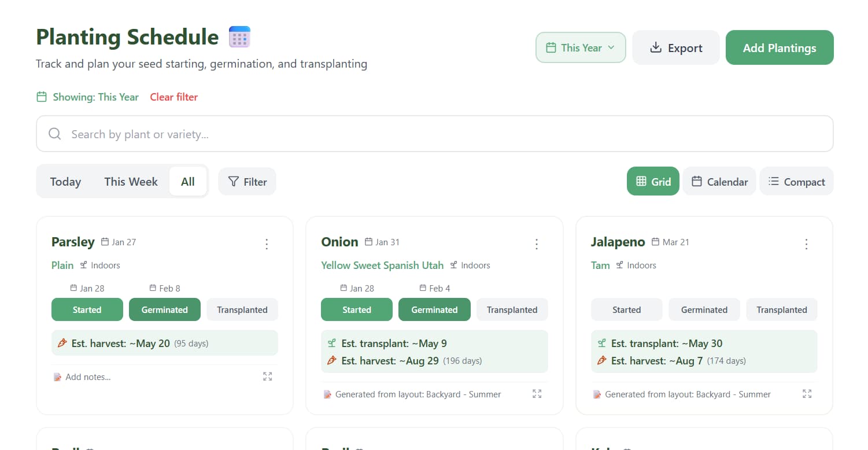This screenshot has width=868, height=450.
Task: Click the search magnifier icon
Action: [54, 134]
